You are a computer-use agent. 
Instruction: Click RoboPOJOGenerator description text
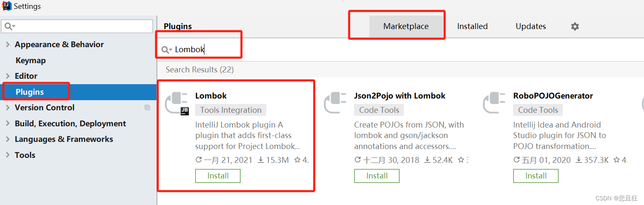coord(559,136)
